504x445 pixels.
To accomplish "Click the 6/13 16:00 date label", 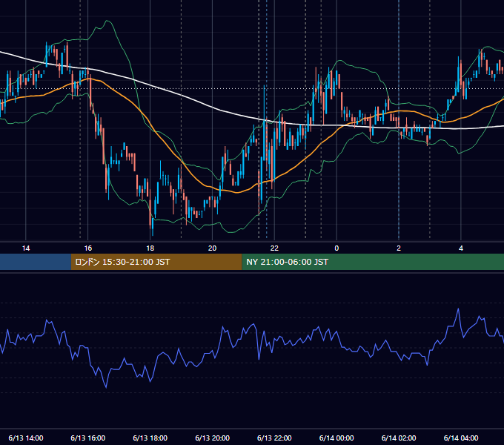I will [87, 438].
